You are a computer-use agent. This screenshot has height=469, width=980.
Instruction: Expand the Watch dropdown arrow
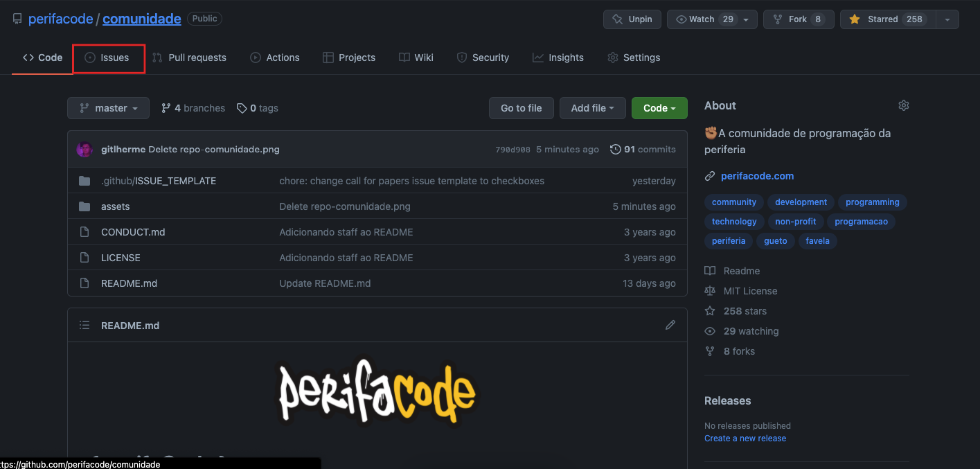pyautogui.click(x=747, y=19)
